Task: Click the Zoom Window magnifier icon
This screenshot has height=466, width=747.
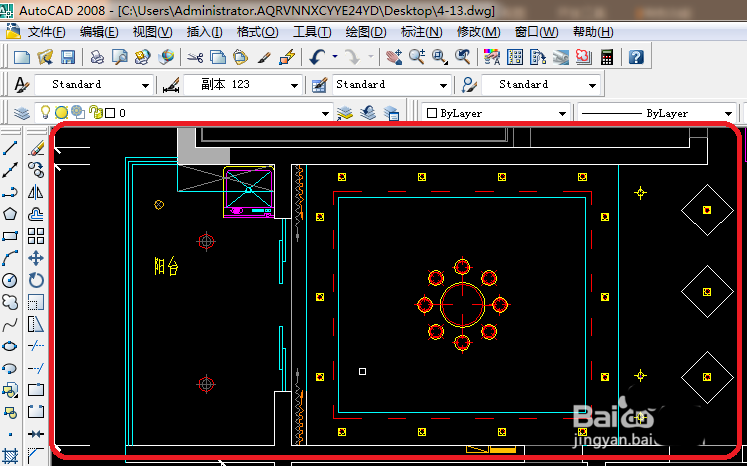Action: (x=439, y=57)
